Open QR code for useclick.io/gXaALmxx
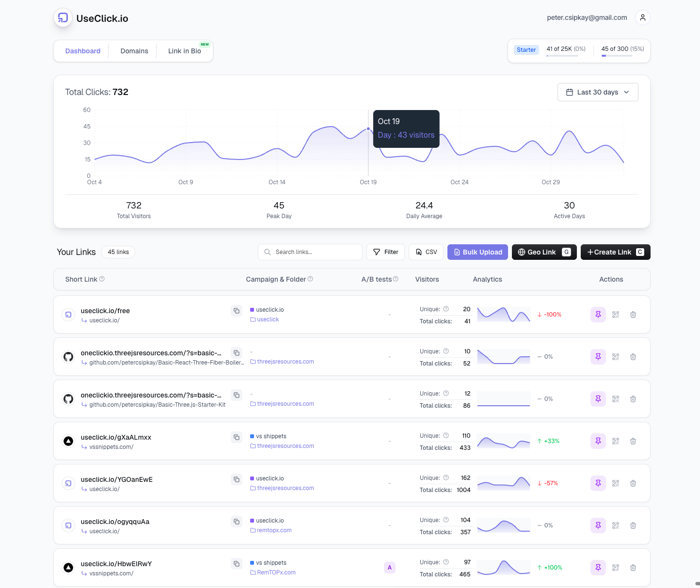This screenshot has height=588, width=700. [615, 441]
